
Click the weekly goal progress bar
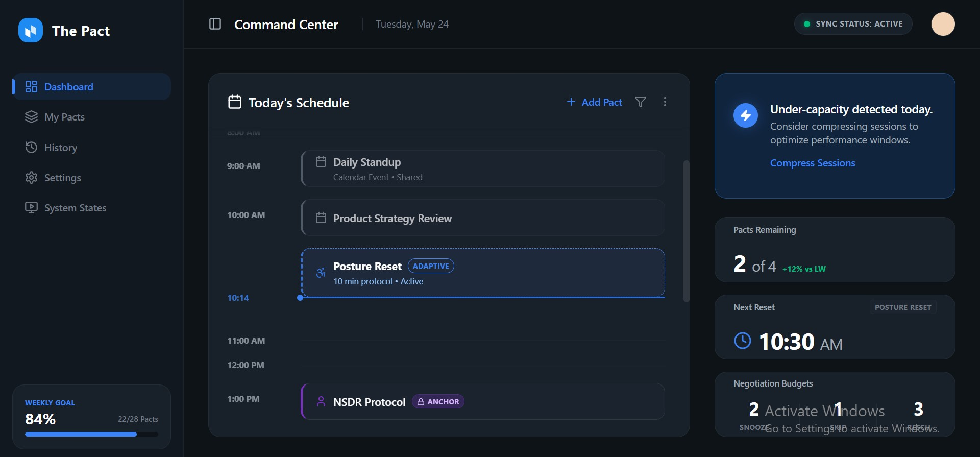click(x=91, y=435)
